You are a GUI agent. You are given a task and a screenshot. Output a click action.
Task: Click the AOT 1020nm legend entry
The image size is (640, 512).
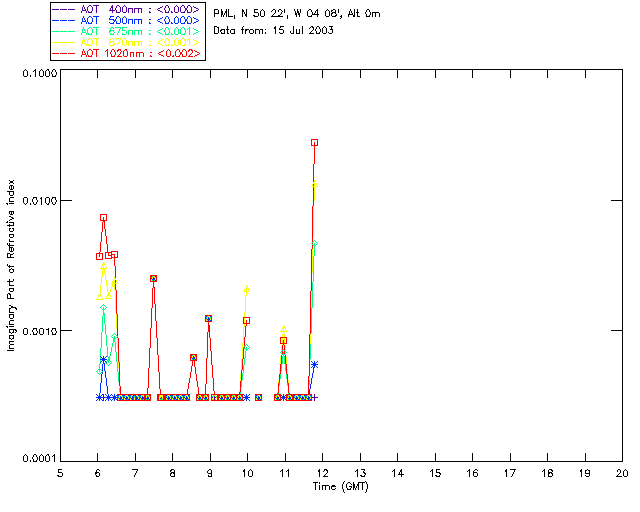(x=127, y=53)
